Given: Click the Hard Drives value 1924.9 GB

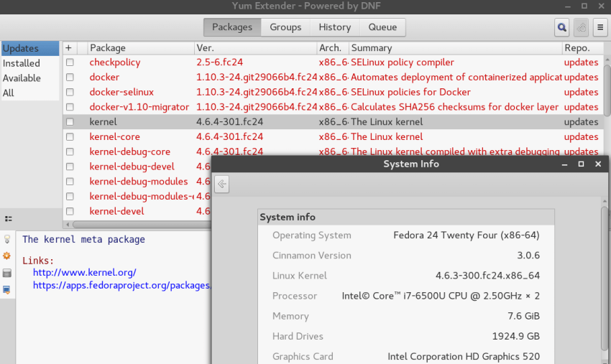Looking at the screenshot, I should pyautogui.click(x=516, y=337).
